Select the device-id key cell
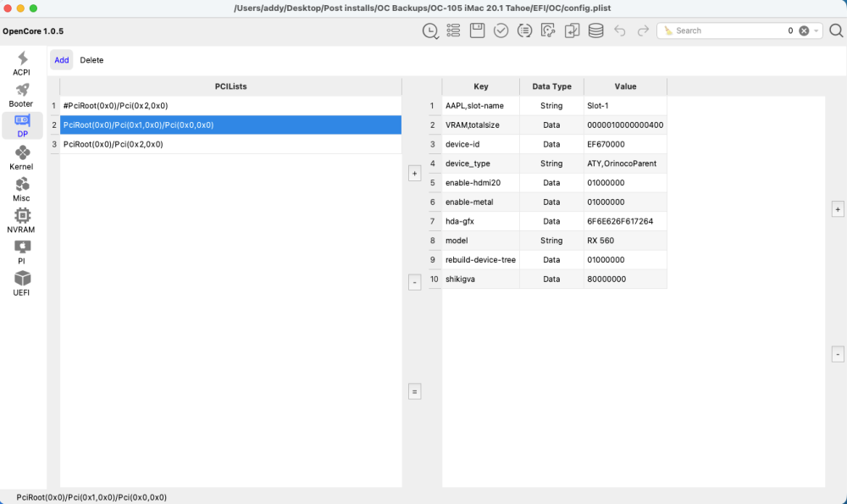The width and height of the screenshot is (847, 504). pyautogui.click(x=481, y=144)
